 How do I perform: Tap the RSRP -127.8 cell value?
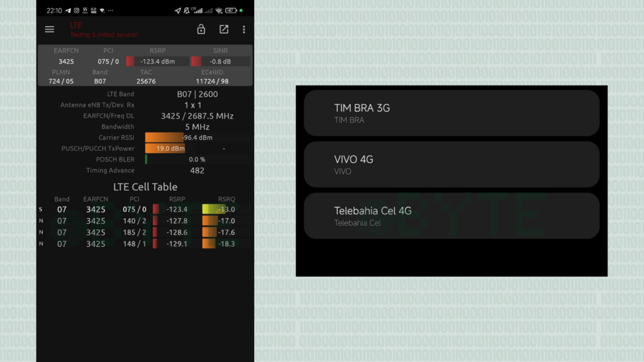click(x=177, y=221)
